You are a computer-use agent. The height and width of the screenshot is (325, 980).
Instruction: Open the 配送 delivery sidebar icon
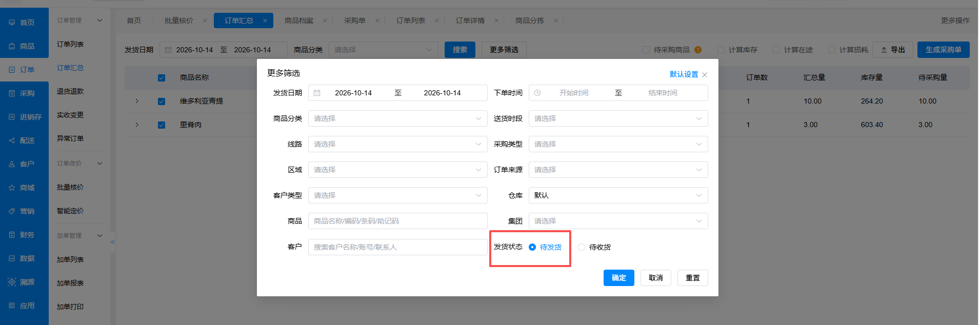click(x=12, y=140)
